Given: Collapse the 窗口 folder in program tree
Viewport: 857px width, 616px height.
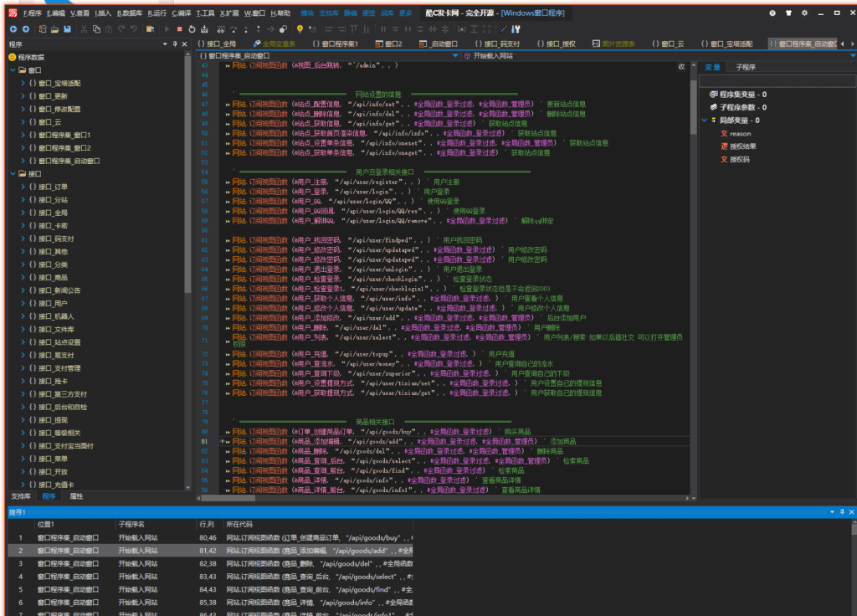Looking at the screenshot, I should (13, 70).
